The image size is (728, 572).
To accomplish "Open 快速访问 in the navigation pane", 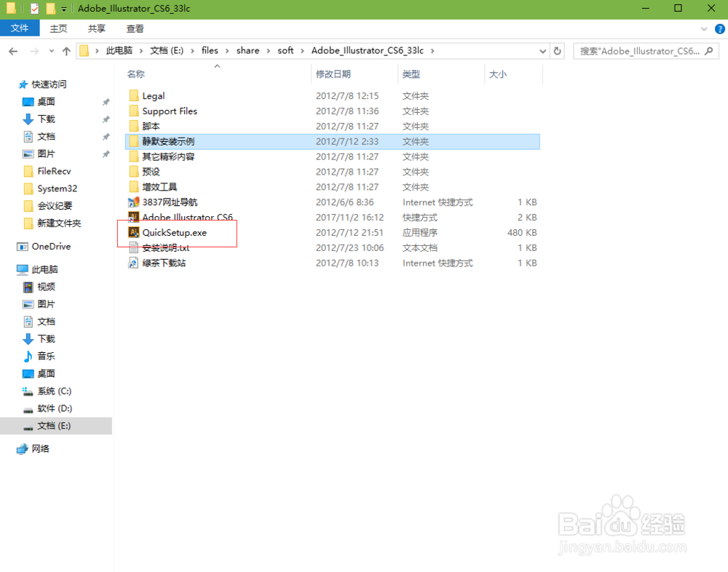I will pos(49,84).
